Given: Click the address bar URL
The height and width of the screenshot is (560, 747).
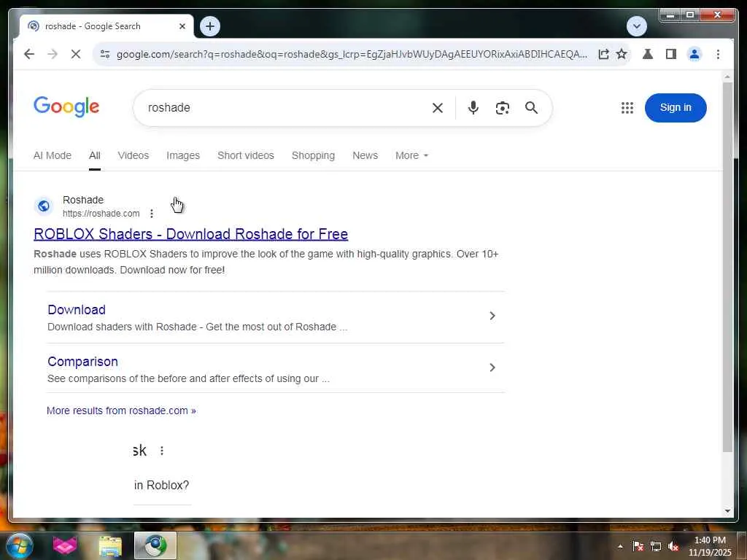Looking at the screenshot, I should 352,54.
